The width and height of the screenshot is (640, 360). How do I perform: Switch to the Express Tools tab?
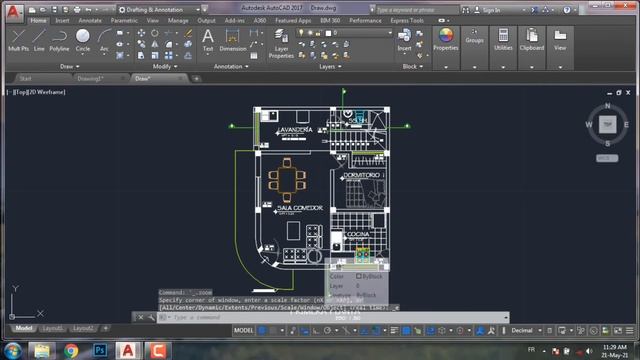[x=407, y=20]
